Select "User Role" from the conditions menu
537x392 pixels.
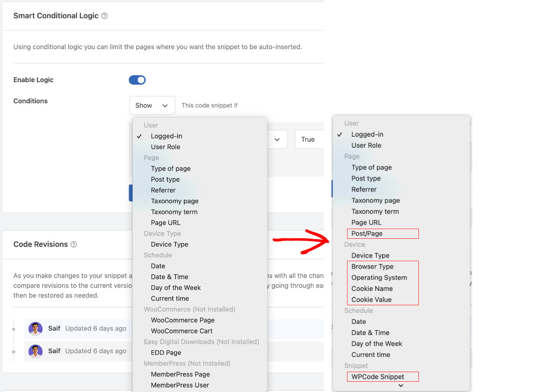click(x=166, y=147)
